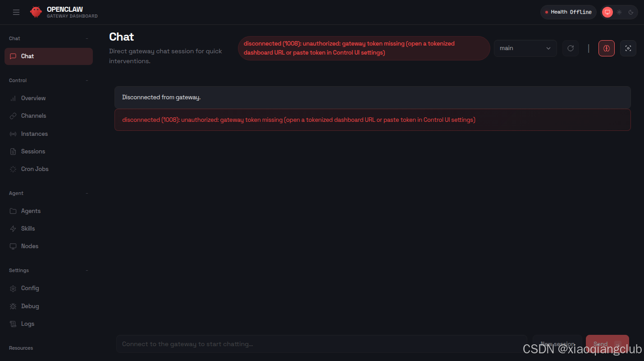
Task: Select the system theme monitor toggle
Action: click(607, 12)
